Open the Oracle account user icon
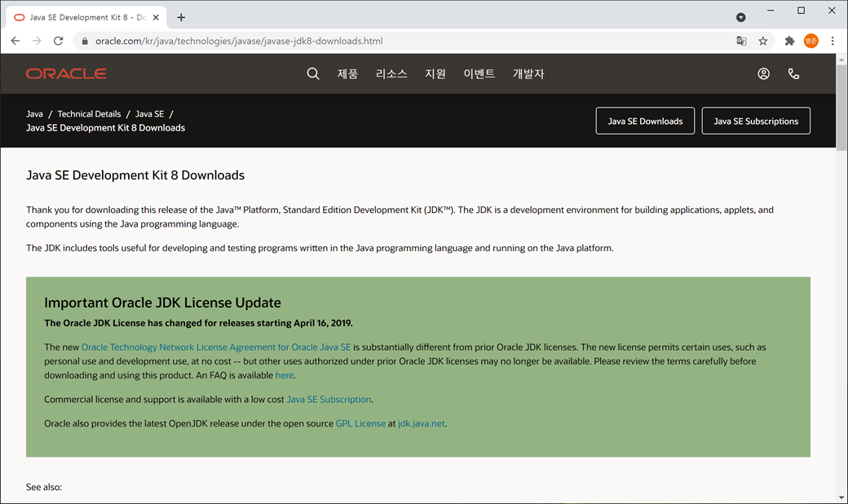848x504 pixels. pos(763,73)
